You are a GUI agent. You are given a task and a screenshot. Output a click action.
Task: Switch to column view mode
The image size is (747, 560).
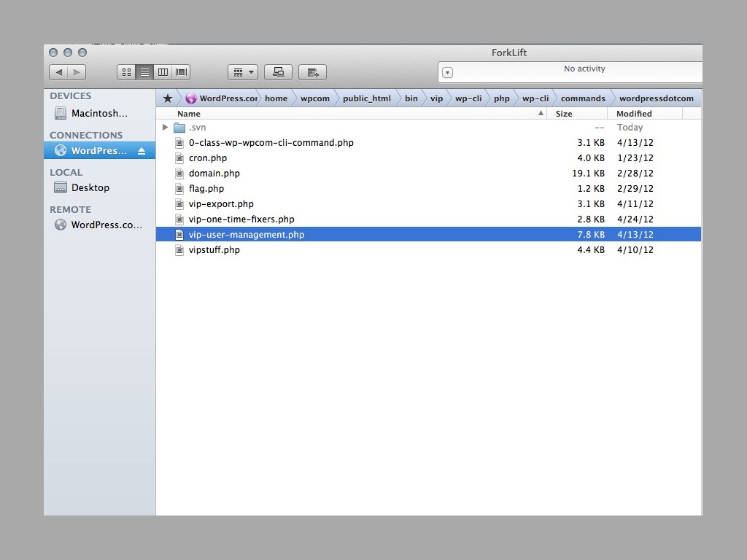coord(163,72)
